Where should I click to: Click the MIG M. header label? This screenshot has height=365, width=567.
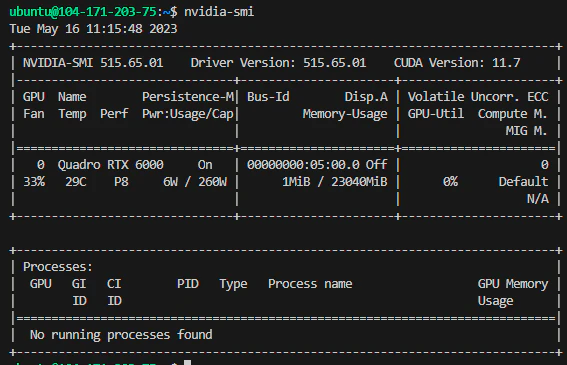pyautogui.click(x=526, y=131)
